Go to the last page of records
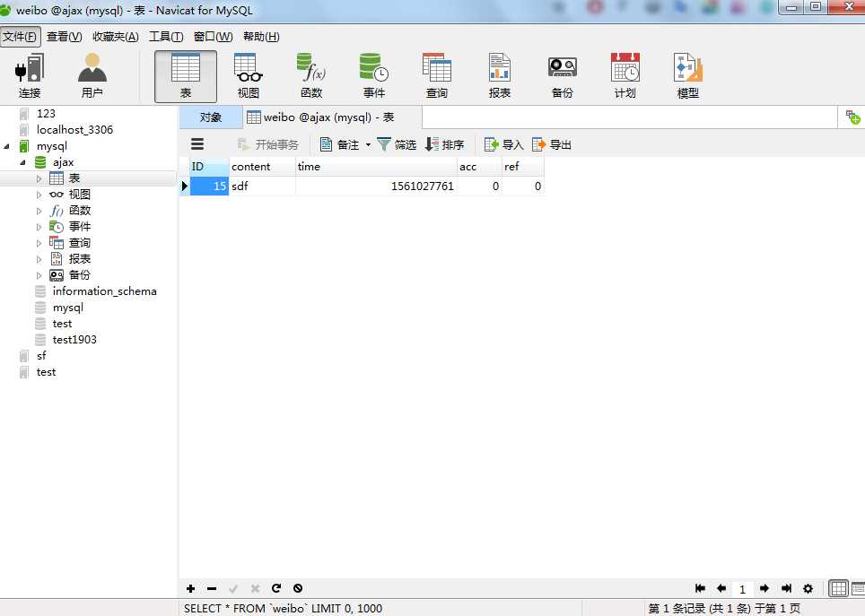 click(x=787, y=588)
